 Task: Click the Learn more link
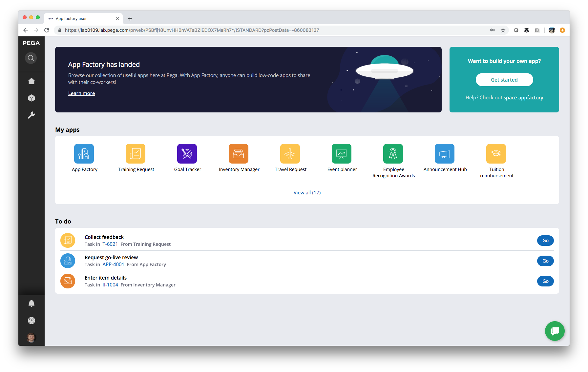81,93
